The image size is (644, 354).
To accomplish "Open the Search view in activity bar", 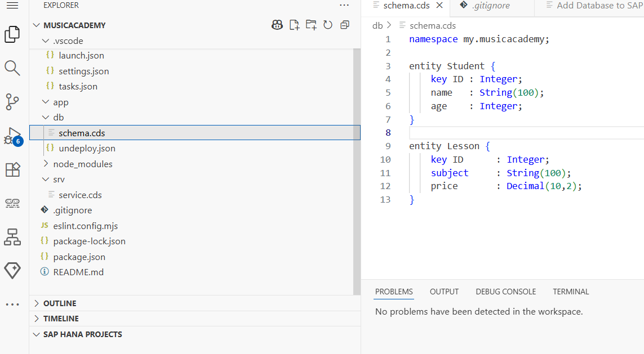I will coord(12,68).
